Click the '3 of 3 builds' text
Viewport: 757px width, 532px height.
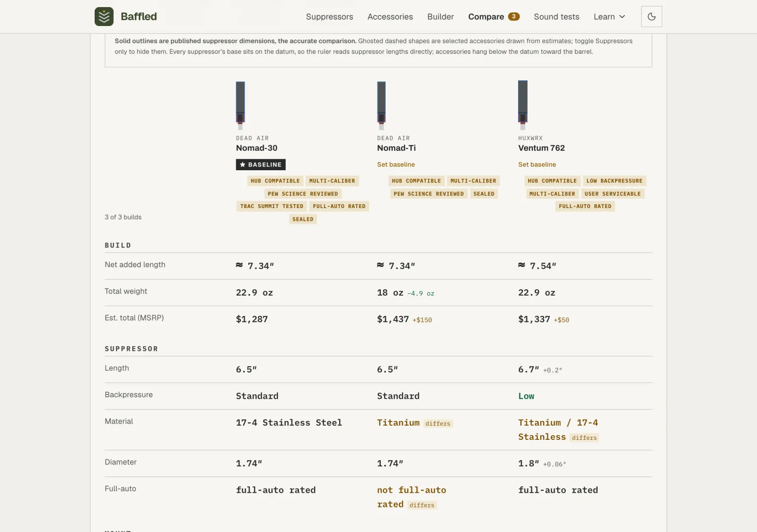click(123, 217)
